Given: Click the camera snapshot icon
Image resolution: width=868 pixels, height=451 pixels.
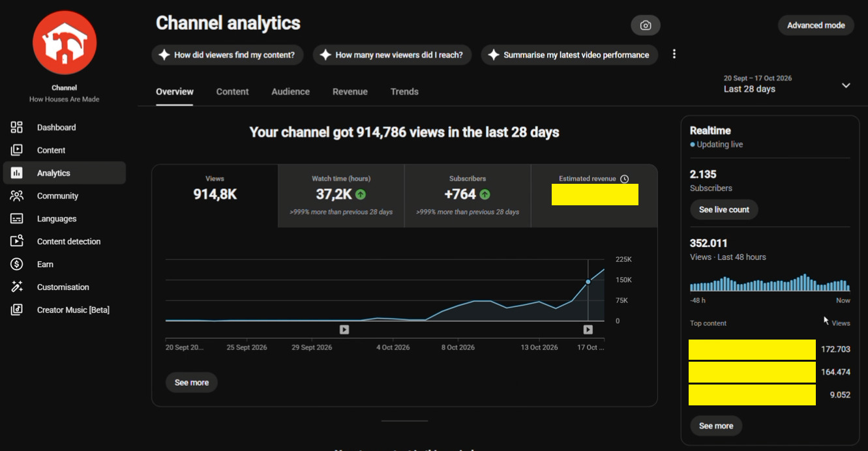Looking at the screenshot, I should [646, 25].
